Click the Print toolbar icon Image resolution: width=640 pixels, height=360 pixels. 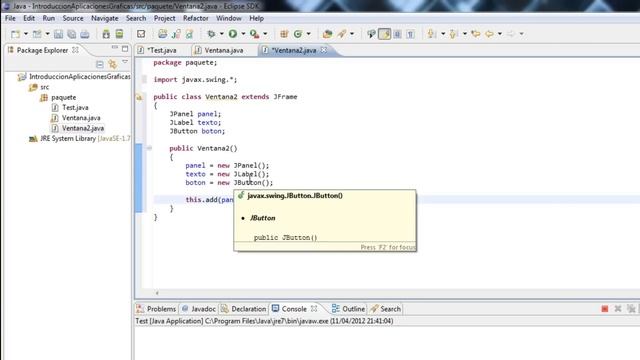point(84,34)
